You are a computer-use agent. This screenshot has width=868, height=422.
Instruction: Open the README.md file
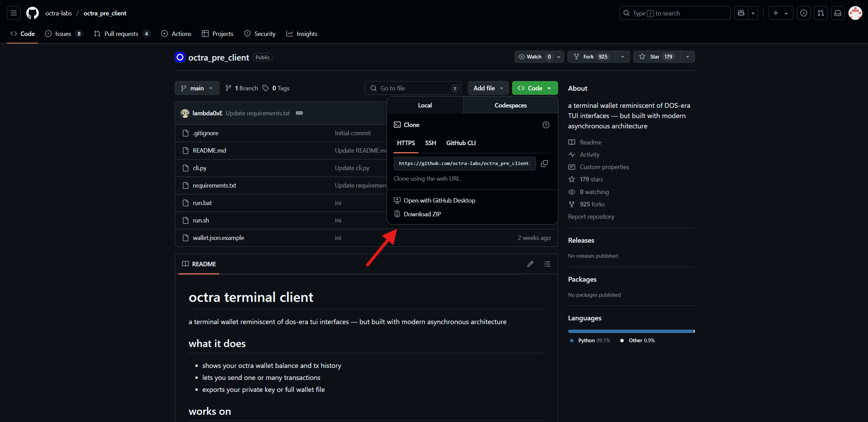(209, 150)
